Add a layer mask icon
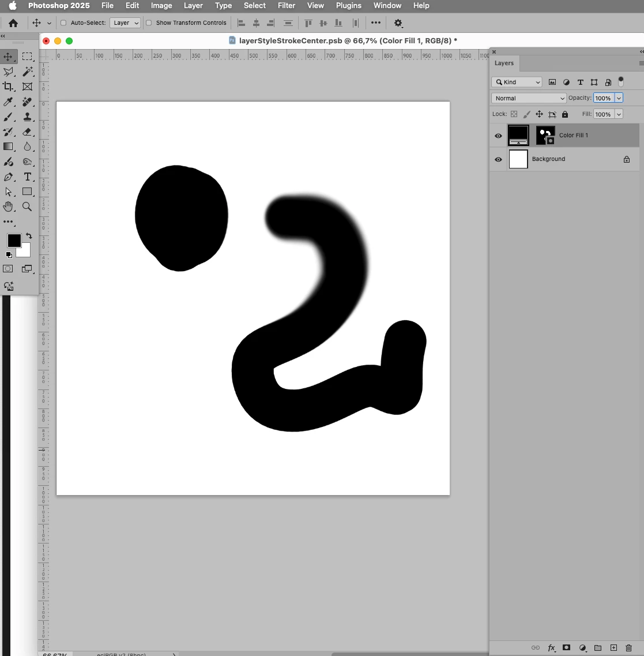 [x=566, y=647]
